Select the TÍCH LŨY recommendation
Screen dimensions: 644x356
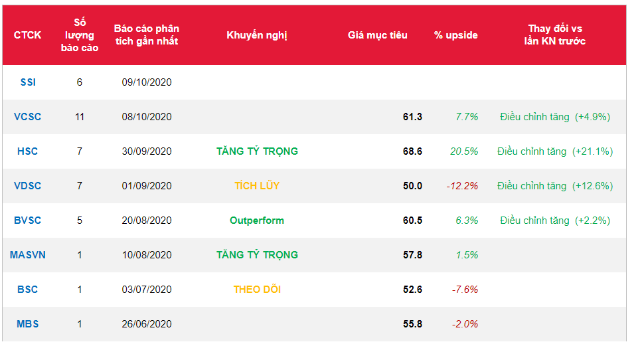click(257, 186)
